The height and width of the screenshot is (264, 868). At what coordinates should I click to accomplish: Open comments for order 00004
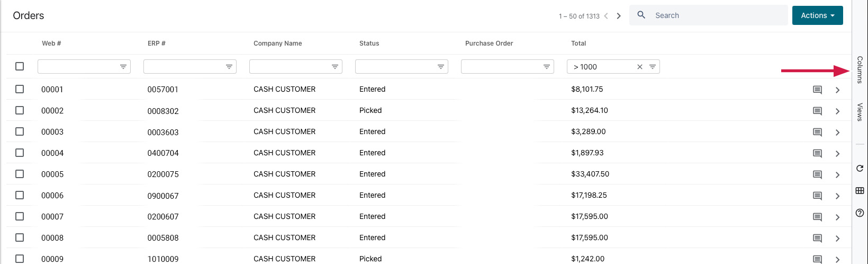pyautogui.click(x=817, y=153)
